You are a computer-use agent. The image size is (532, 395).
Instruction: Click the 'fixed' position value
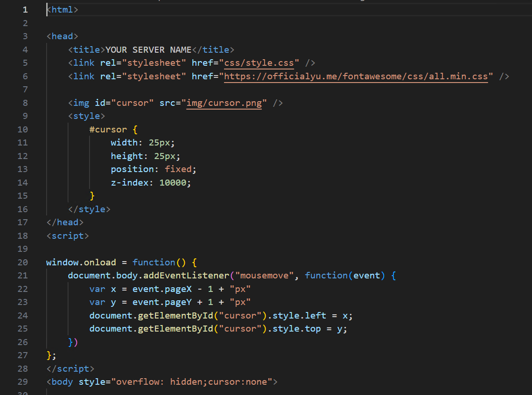[178, 169]
